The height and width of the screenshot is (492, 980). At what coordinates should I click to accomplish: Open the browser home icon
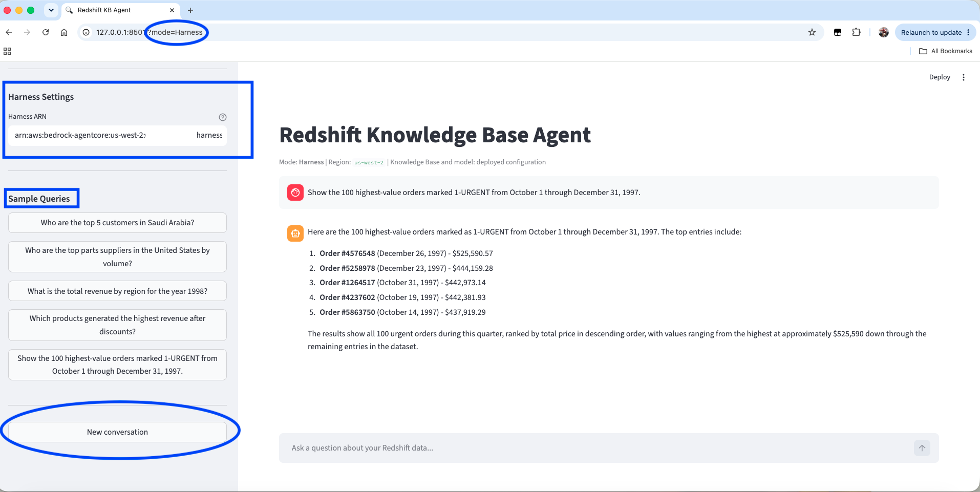click(64, 32)
